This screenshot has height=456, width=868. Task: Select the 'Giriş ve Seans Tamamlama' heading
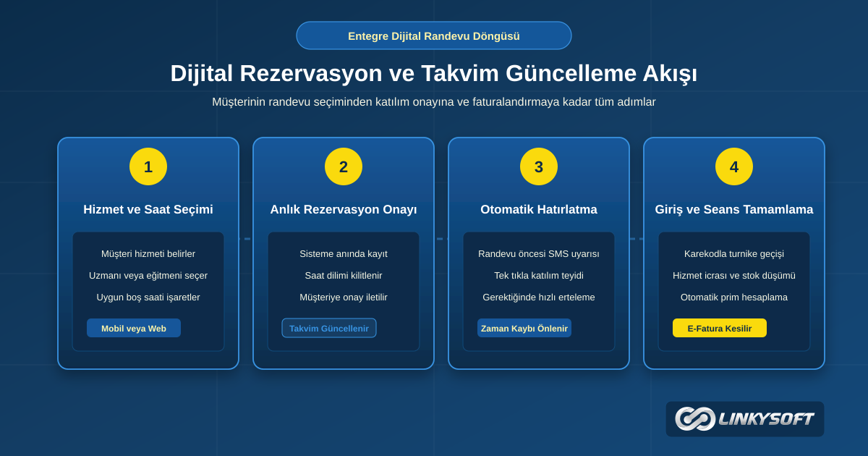pyautogui.click(x=734, y=209)
